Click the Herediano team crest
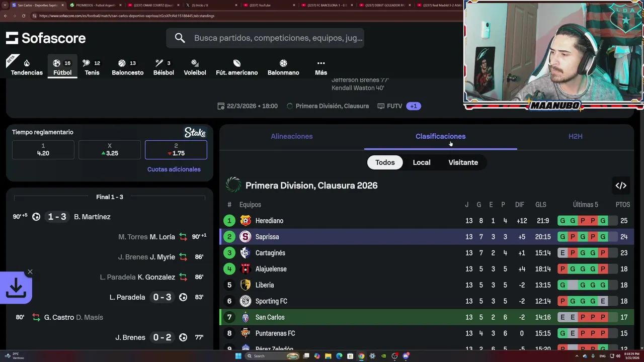Viewport: 644px width, 362px height. (x=246, y=221)
